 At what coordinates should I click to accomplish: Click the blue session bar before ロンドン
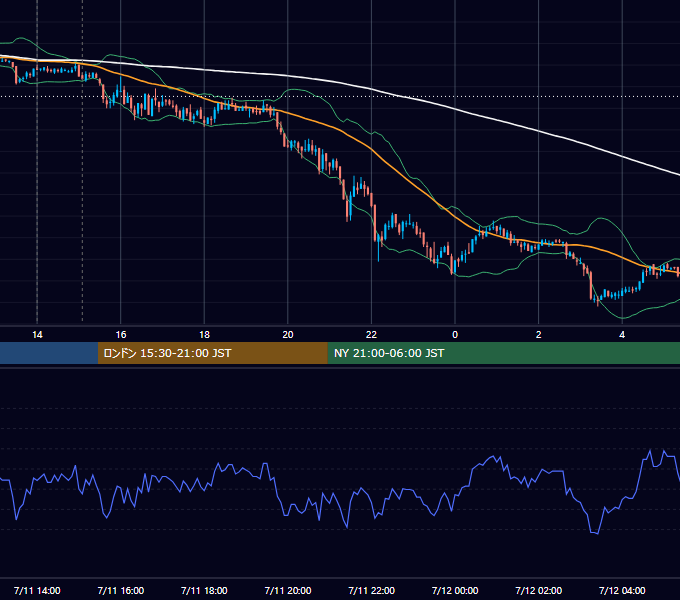tap(49, 353)
